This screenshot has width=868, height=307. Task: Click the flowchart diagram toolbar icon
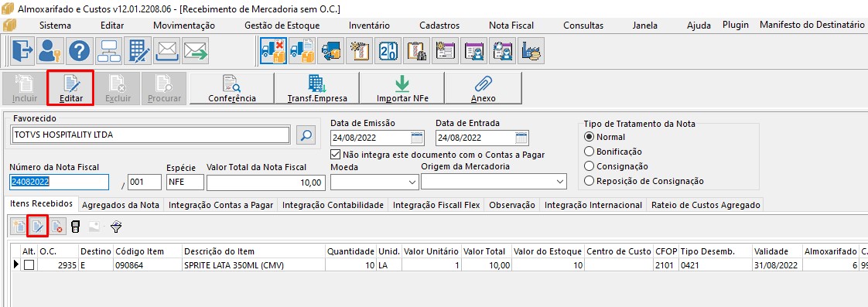(108, 52)
